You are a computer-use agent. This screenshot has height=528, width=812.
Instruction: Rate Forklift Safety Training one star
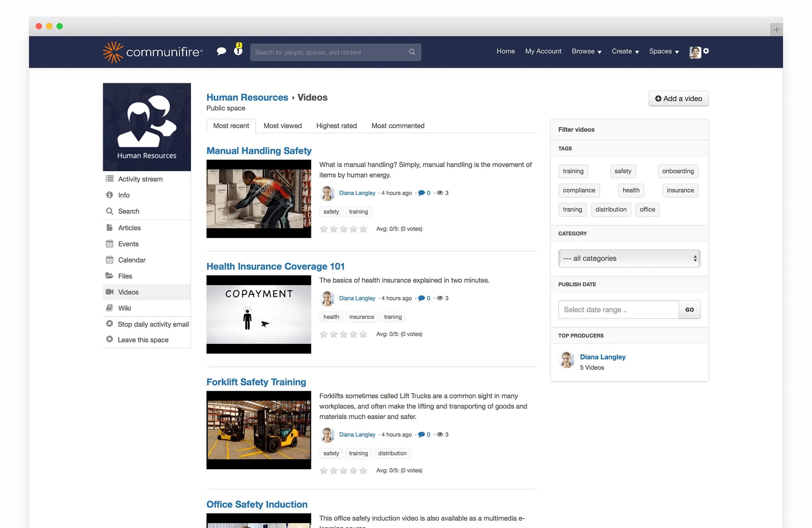coord(324,471)
